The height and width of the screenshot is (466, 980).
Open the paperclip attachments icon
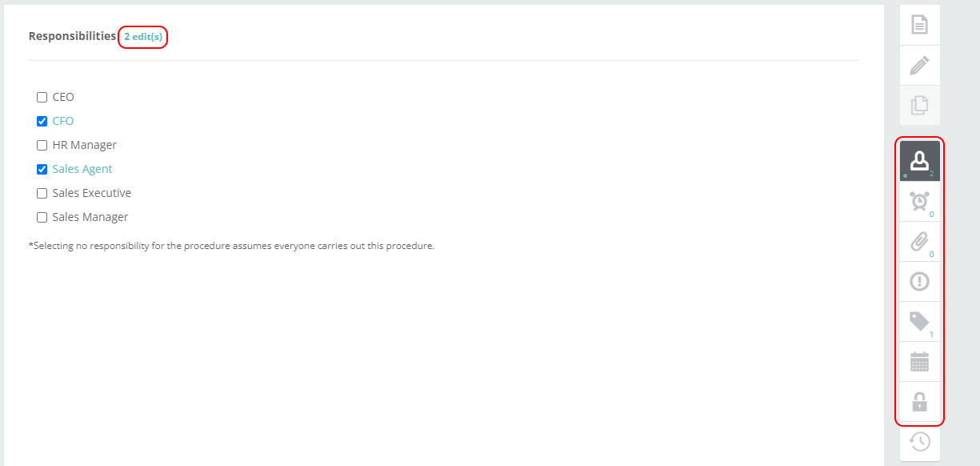920,241
